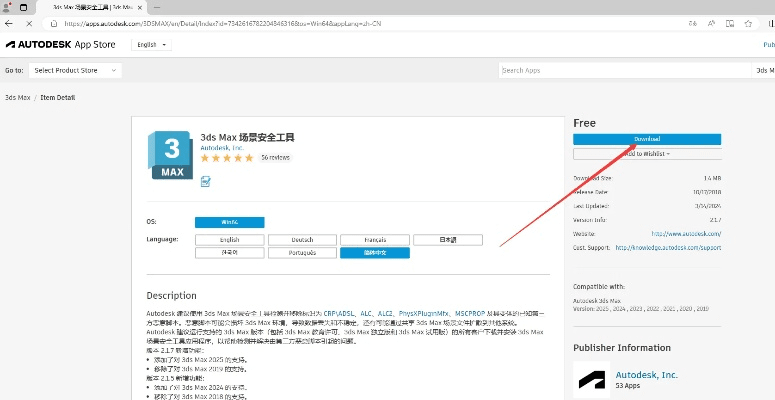Image resolution: width=775 pixels, height=400 pixels.
Task: Select the Win64 OS option
Action: click(230, 222)
